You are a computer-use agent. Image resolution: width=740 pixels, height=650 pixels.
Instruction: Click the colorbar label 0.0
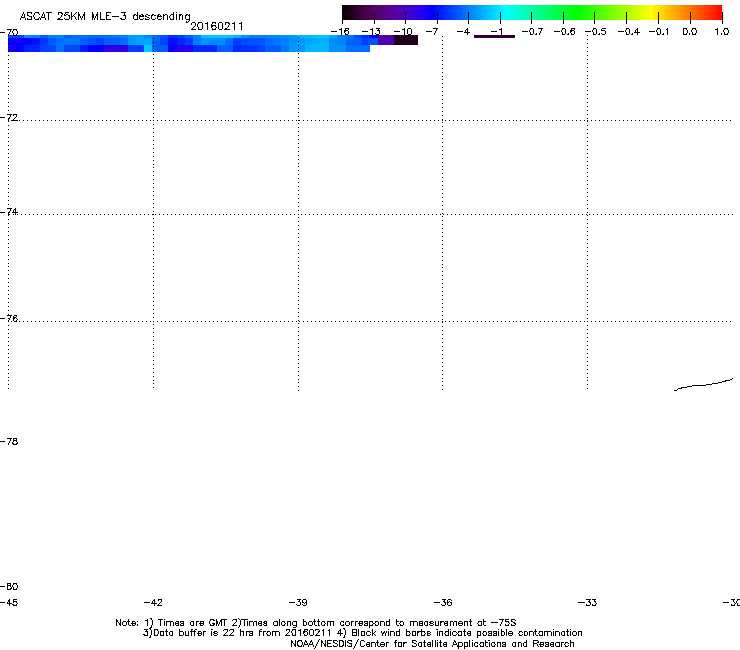click(690, 32)
